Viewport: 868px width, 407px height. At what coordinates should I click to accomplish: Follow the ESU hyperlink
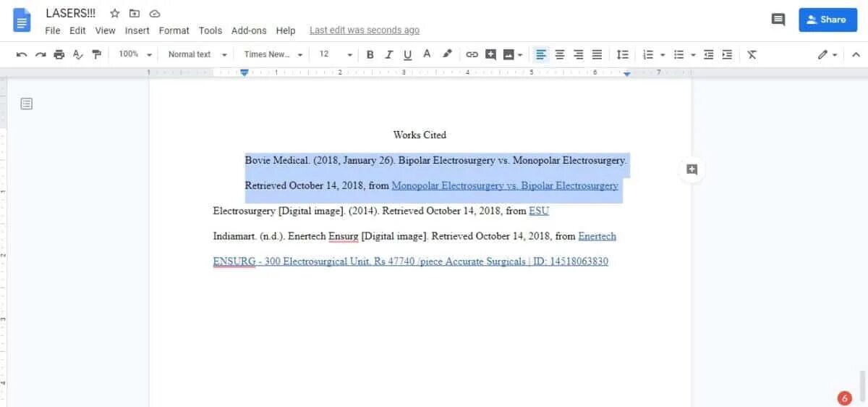[x=539, y=211]
